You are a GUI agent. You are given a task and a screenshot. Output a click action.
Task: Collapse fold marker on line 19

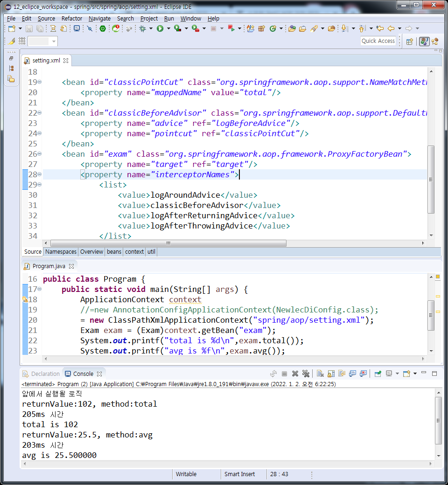pos(40,82)
